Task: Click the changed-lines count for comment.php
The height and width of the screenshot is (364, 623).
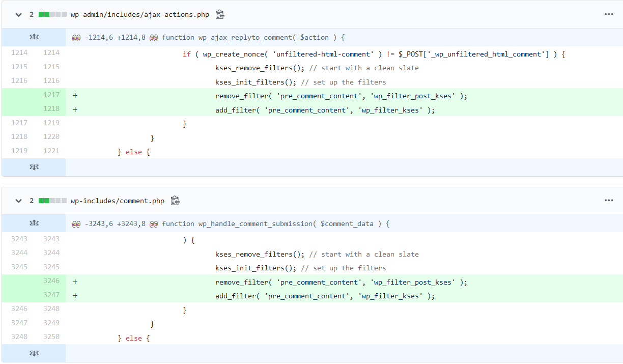Action: pyautogui.click(x=32, y=201)
